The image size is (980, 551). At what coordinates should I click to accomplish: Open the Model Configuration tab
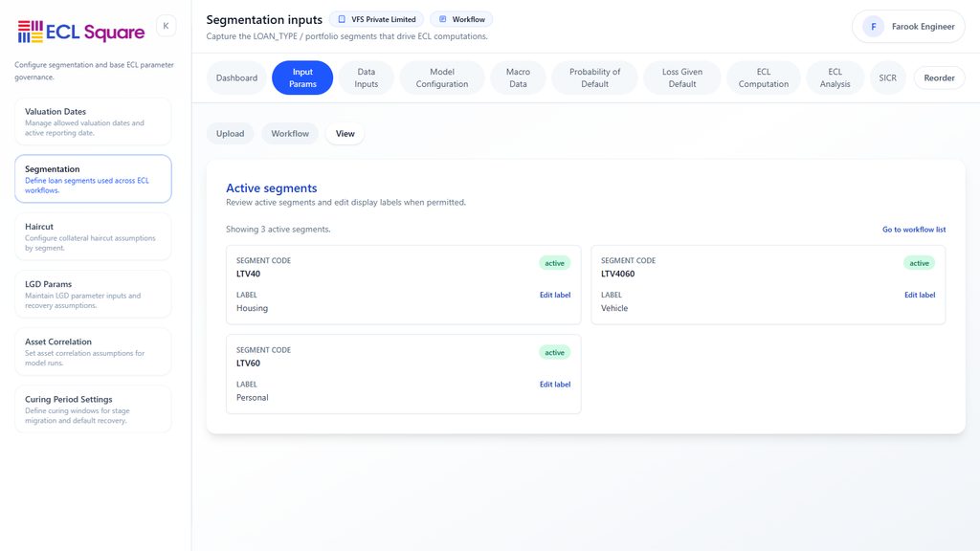click(442, 78)
